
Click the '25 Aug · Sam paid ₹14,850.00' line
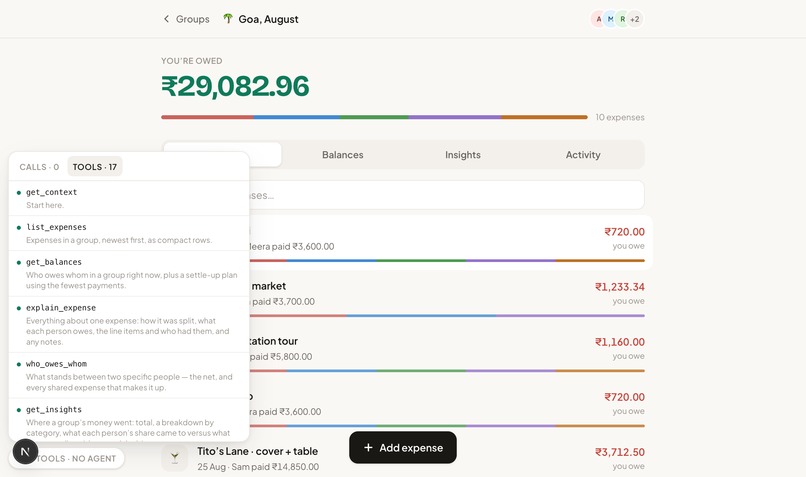tap(258, 467)
